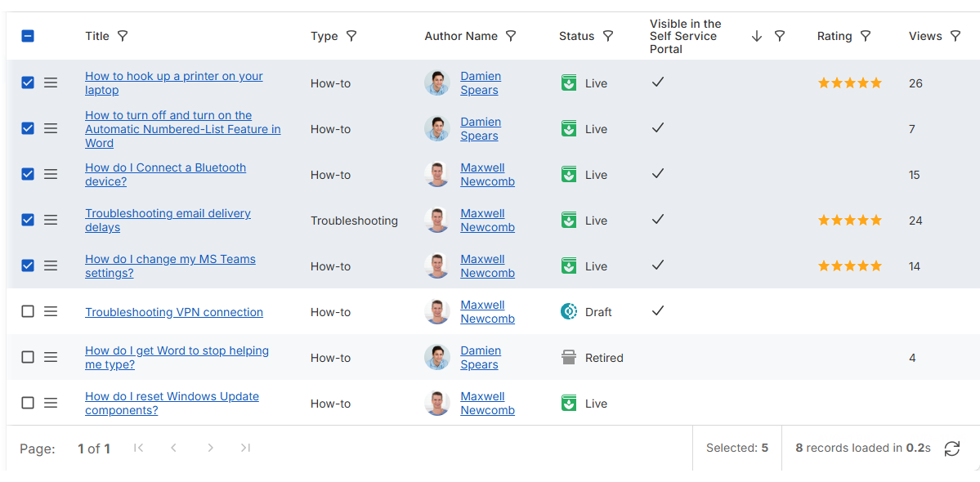Click the refresh records icon
This screenshot has width=980, height=482.
(952, 449)
